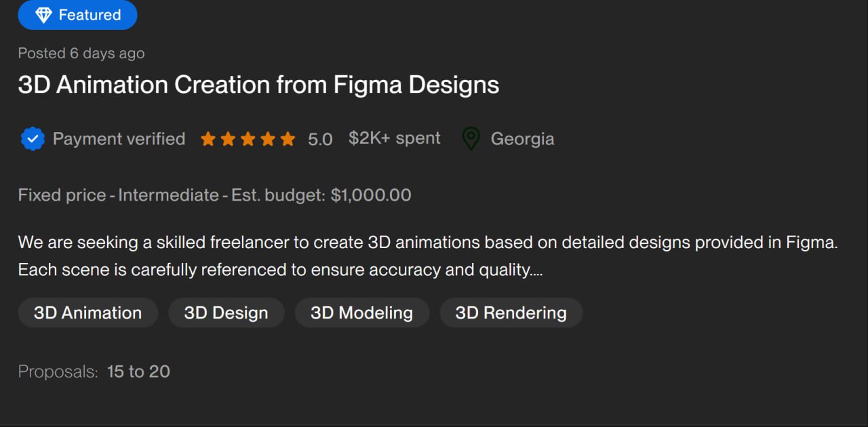This screenshot has height=427, width=868.
Task: Click the Payment verified label
Action: [x=119, y=139]
